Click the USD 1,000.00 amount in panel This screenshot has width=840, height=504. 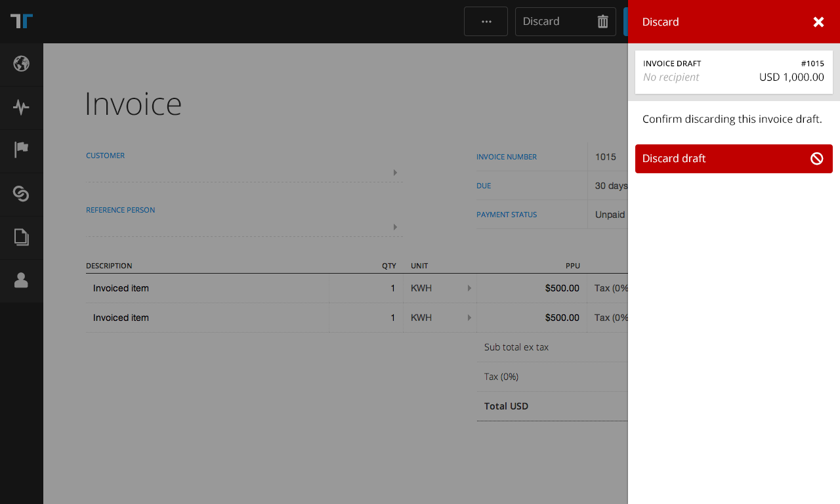pyautogui.click(x=791, y=77)
